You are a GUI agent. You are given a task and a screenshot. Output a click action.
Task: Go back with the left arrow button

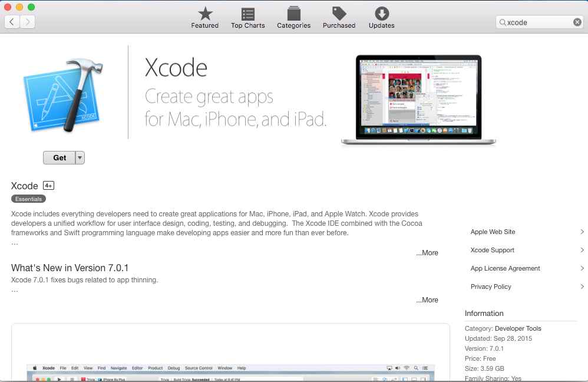(12, 22)
